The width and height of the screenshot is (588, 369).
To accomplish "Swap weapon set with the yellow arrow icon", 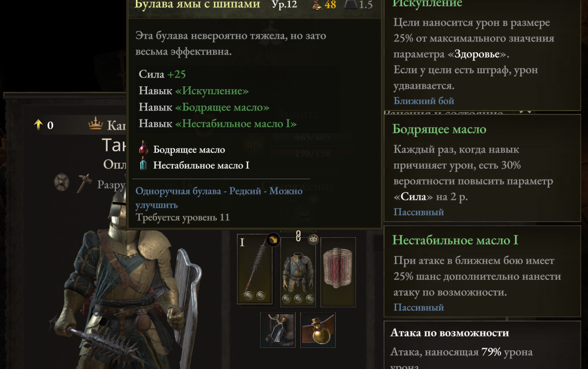I will click(x=273, y=239).
